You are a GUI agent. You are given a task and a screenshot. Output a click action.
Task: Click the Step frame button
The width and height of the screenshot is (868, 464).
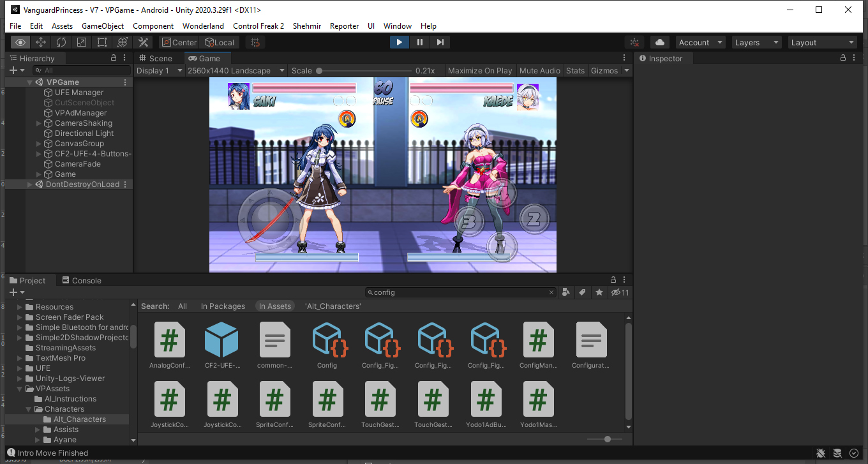(x=440, y=42)
